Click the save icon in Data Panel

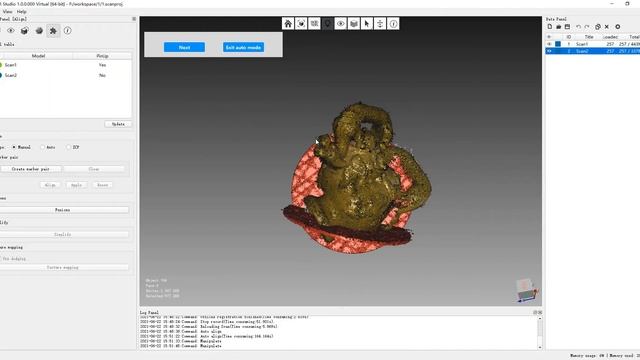pos(567,27)
